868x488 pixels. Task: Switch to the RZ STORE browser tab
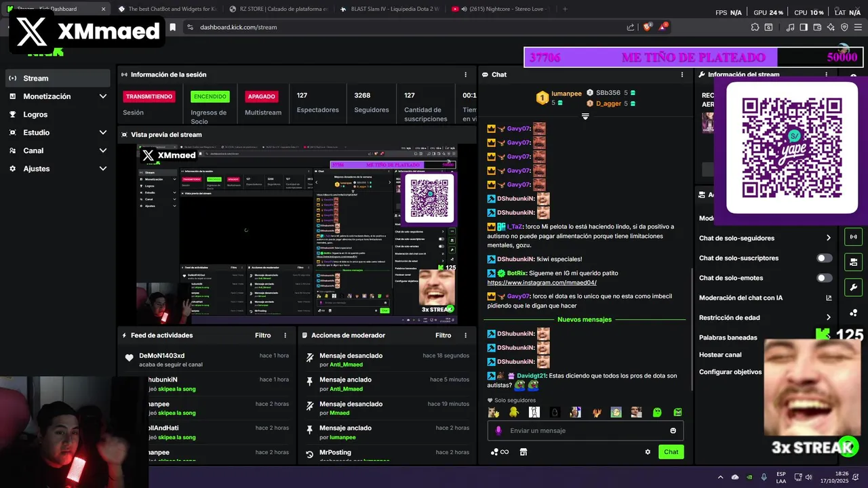pyautogui.click(x=278, y=9)
